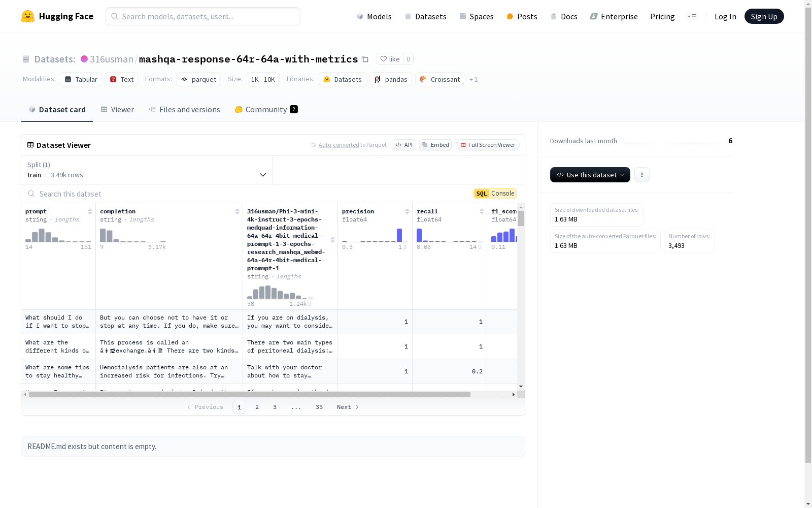The image size is (812, 508).
Task: Open the 316usman user profile link
Action: [112, 59]
